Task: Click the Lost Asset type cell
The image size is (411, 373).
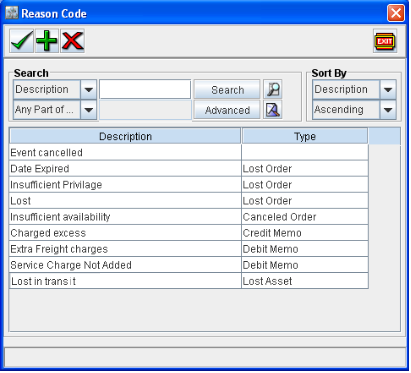Action: (305, 281)
